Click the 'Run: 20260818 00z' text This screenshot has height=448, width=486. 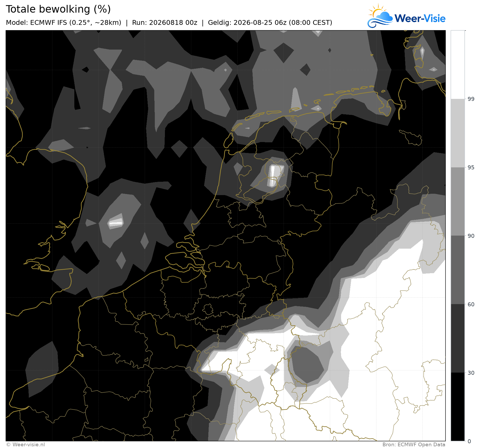coord(165,23)
